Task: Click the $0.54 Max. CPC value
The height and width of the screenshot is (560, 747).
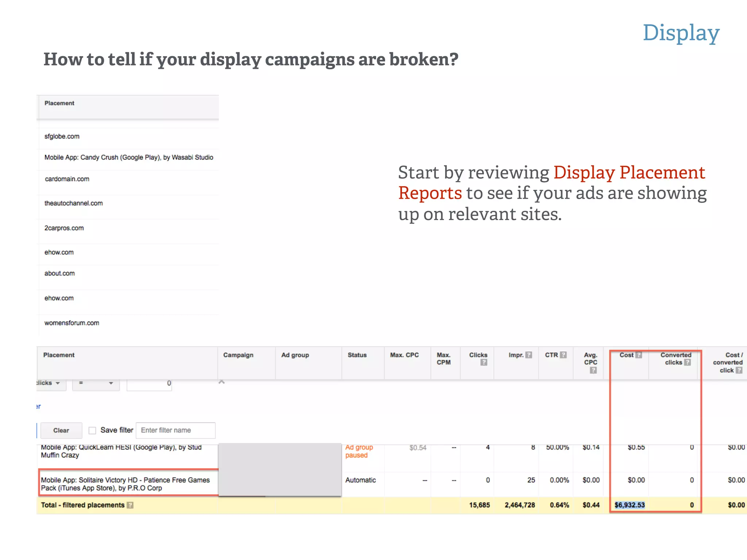Action: click(418, 447)
